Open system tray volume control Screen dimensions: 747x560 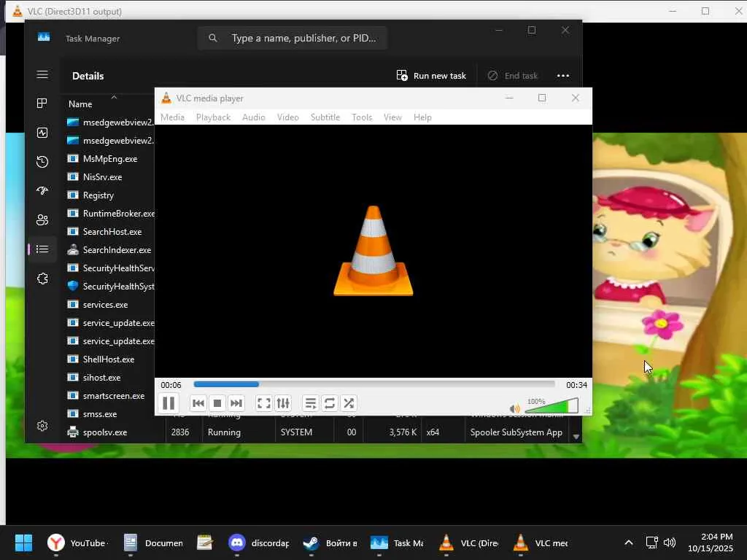670,542
